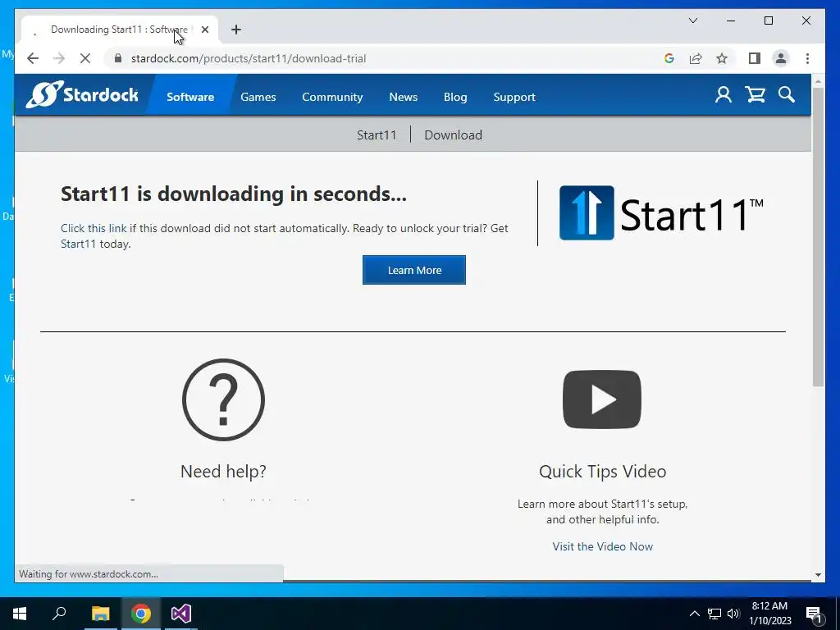The image size is (840, 630).
Task: Click the Learn More button
Action: click(x=414, y=270)
